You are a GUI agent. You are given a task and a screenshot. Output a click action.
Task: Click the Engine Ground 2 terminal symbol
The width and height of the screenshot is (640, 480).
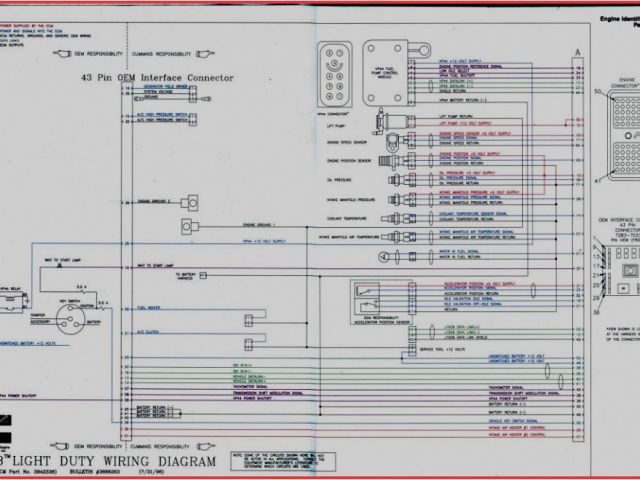pyautogui.click(x=190, y=202)
